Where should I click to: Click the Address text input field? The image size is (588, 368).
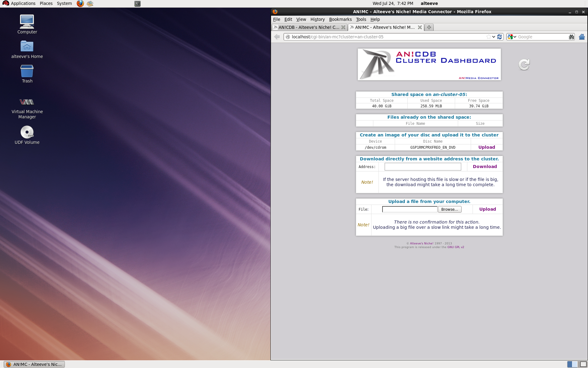tap(423, 167)
